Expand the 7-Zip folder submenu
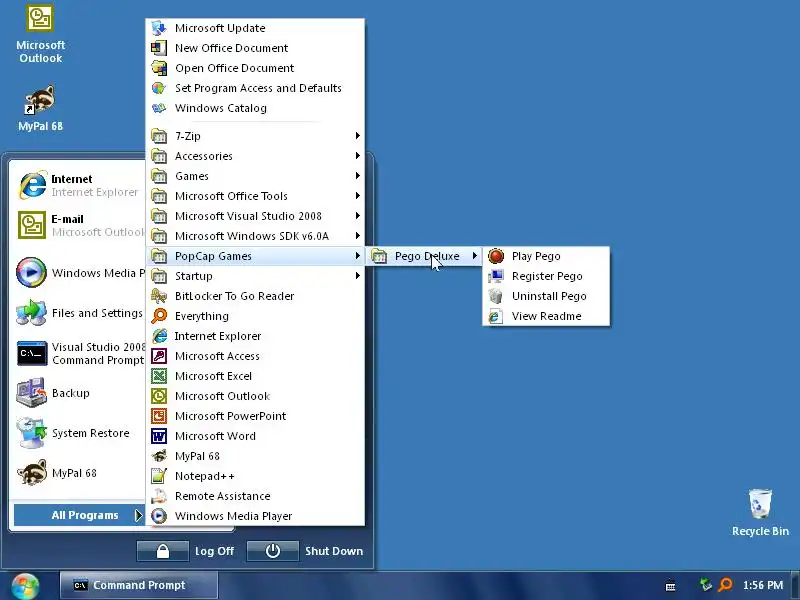Screen dimensions: 800x600 point(256,136)
